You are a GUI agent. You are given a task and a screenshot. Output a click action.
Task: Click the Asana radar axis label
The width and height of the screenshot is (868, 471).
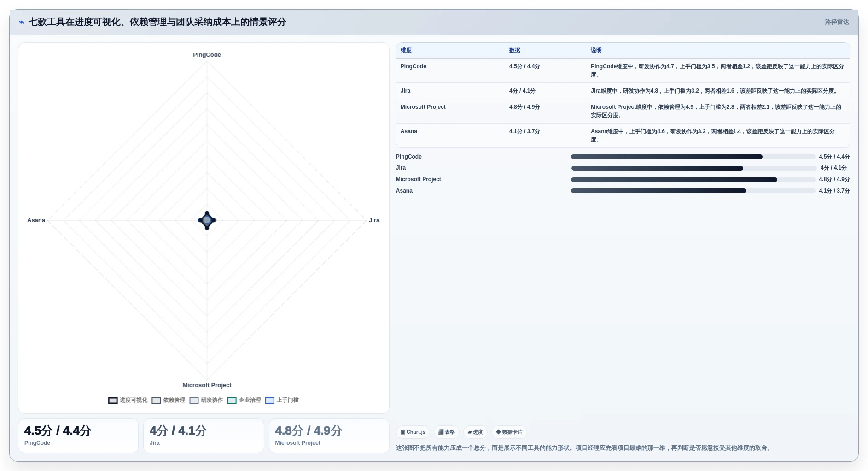pyautogui.click(x=36, y=220)
